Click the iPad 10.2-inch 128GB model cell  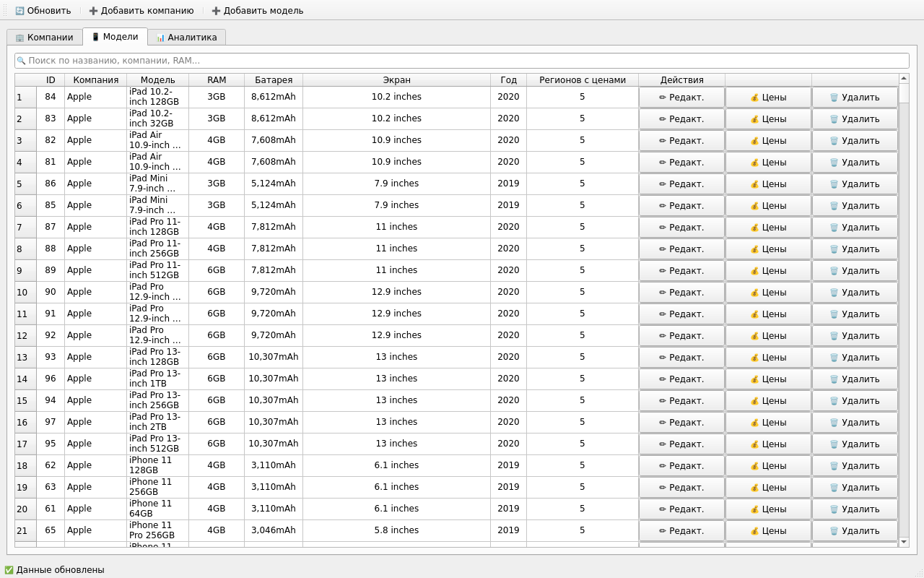tap(157, 97)
